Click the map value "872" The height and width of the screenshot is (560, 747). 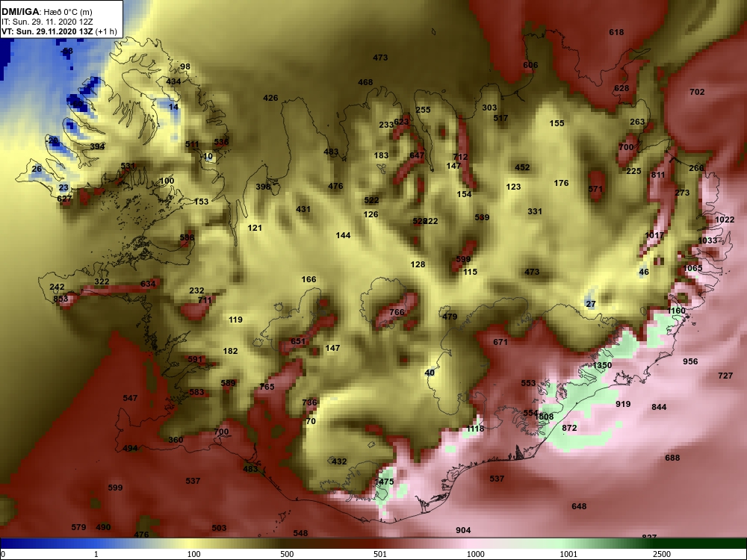tap(569, 428)
